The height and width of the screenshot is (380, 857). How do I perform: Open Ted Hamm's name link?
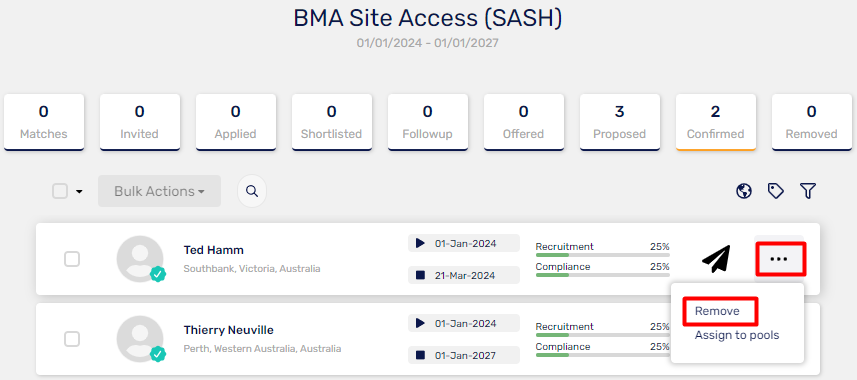(214, 250)
